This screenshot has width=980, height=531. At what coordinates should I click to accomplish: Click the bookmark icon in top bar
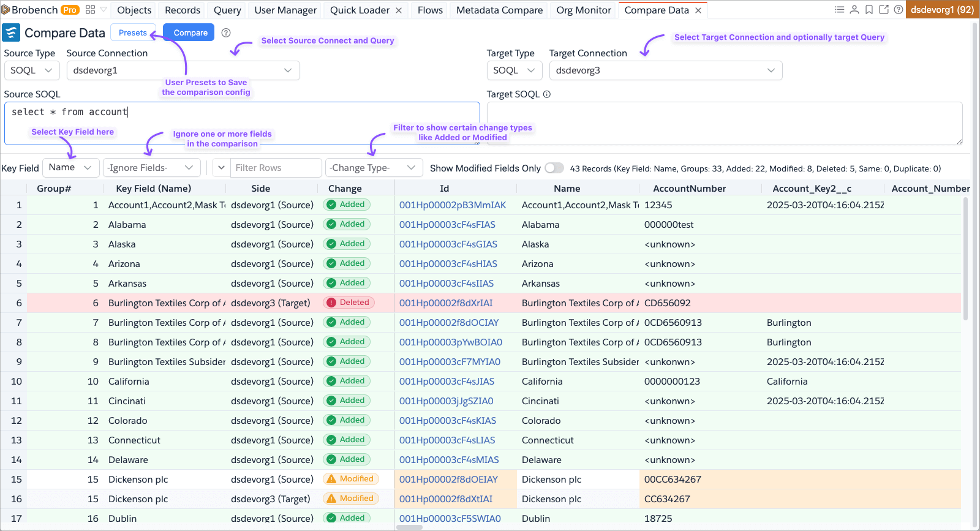pyautogui.click(x=869, y=10)
